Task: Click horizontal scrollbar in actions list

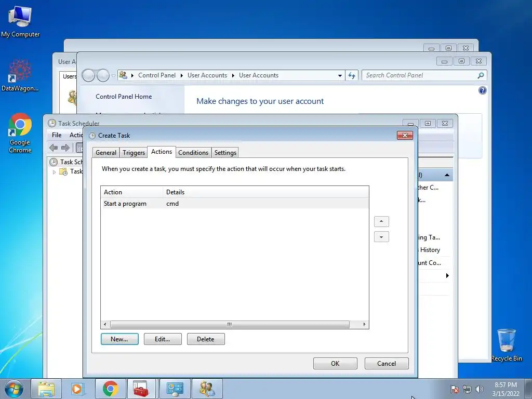Action: 230,324
